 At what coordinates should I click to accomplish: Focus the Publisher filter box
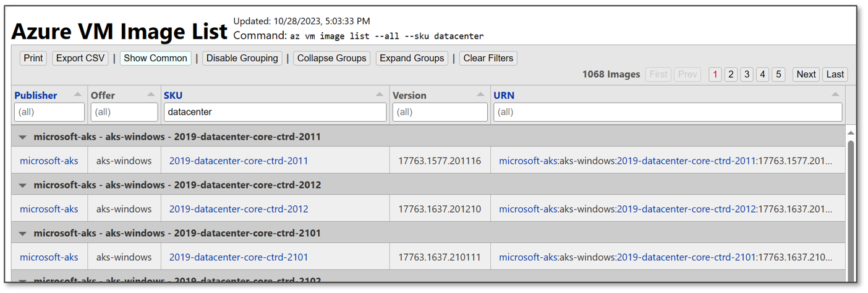pos(49,112)
